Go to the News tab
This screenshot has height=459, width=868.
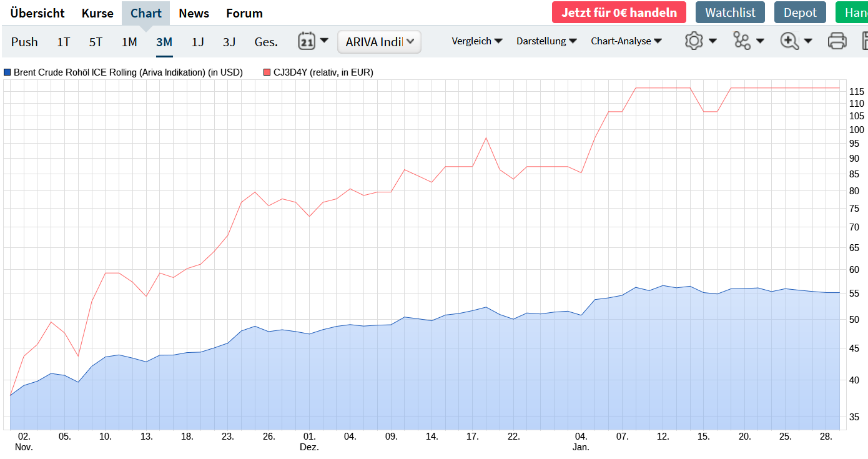coord(194,13)
